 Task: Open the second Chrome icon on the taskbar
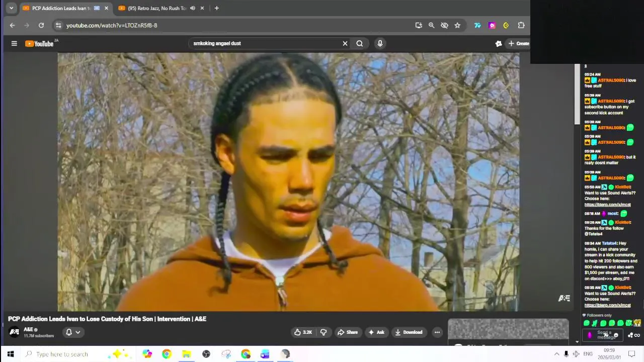pos(246,354)
